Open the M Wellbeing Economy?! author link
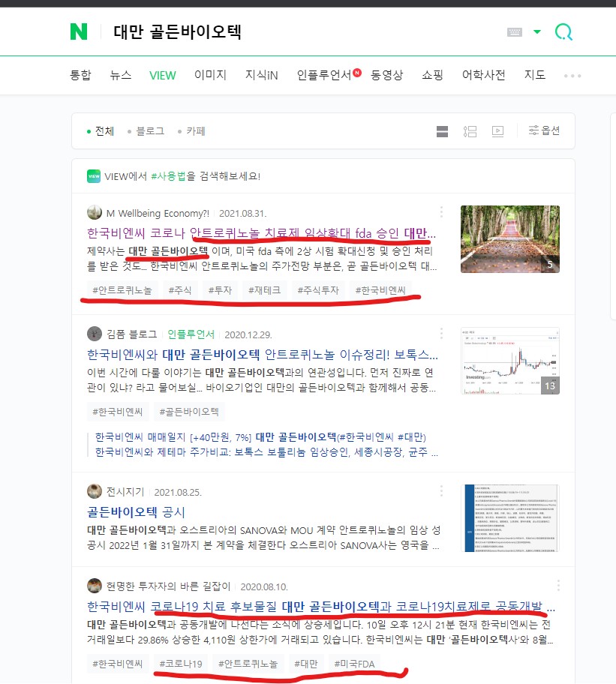The width and height of the screenshot is (616, 684). [158, 213]
